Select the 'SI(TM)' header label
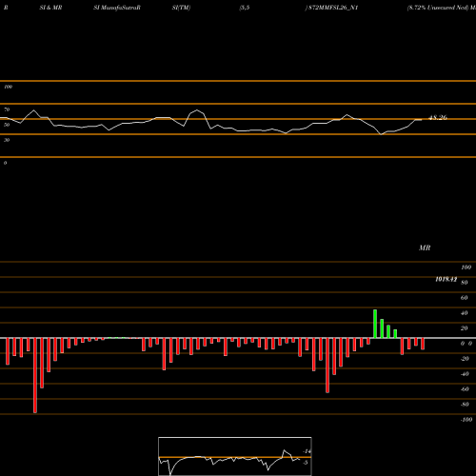The image size is (476, 476). click(x=181, y=8)
